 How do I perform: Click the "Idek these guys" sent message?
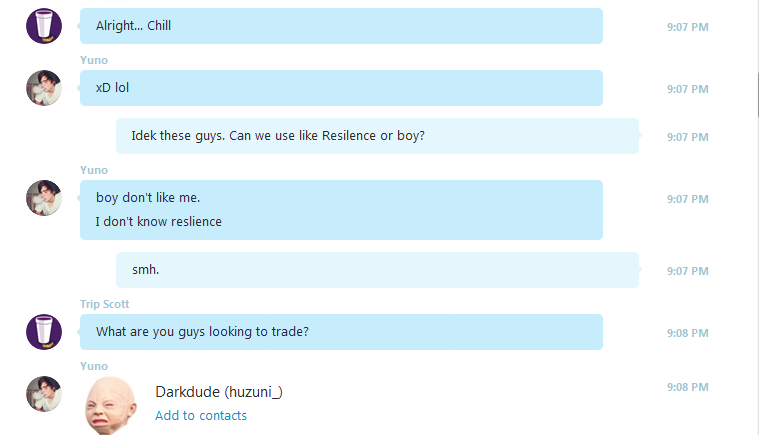[x=378, y=136]
